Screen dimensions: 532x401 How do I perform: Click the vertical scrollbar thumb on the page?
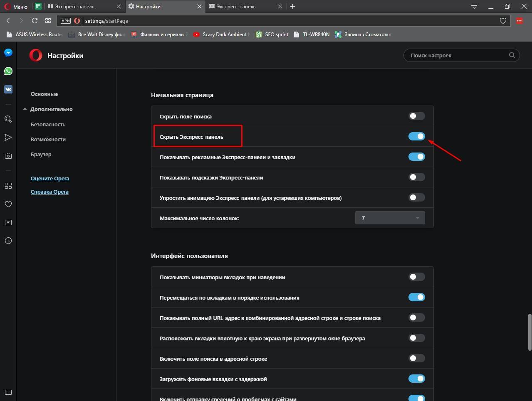(x=530, y=332)
